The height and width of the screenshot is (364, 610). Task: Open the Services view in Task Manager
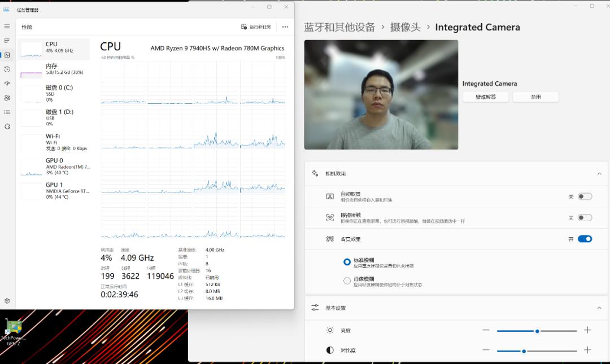coord(7,126)
